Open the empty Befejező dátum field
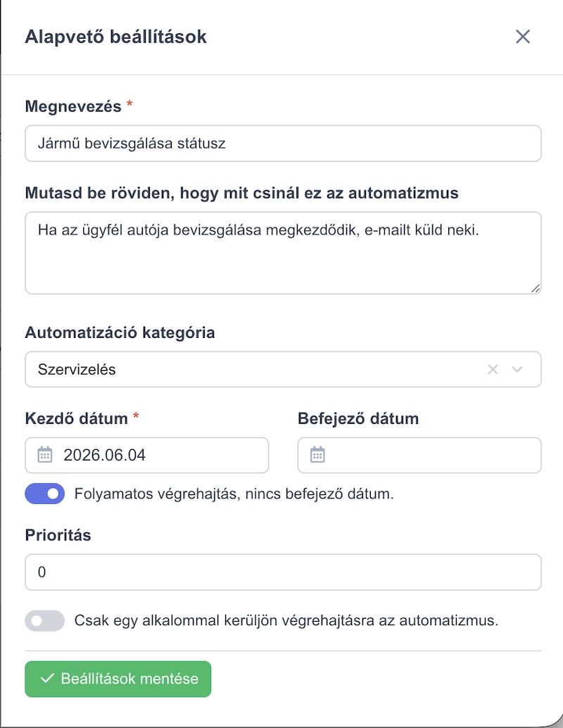Image resolution: width=563 pixels, height=728 pixels. pyautogui.click(x=419, y=455)
